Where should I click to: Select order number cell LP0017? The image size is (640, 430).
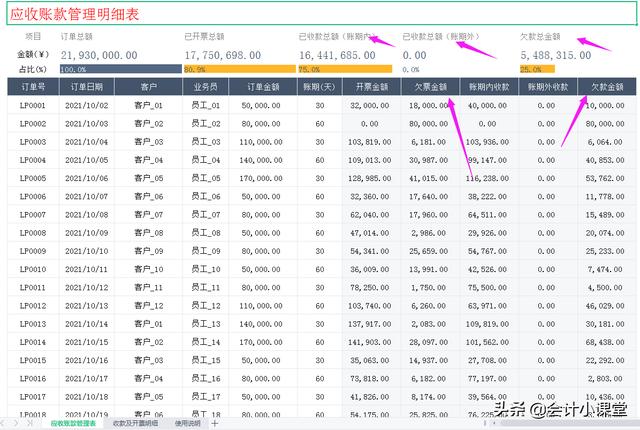pyautogui.click(x=33, y=397)
